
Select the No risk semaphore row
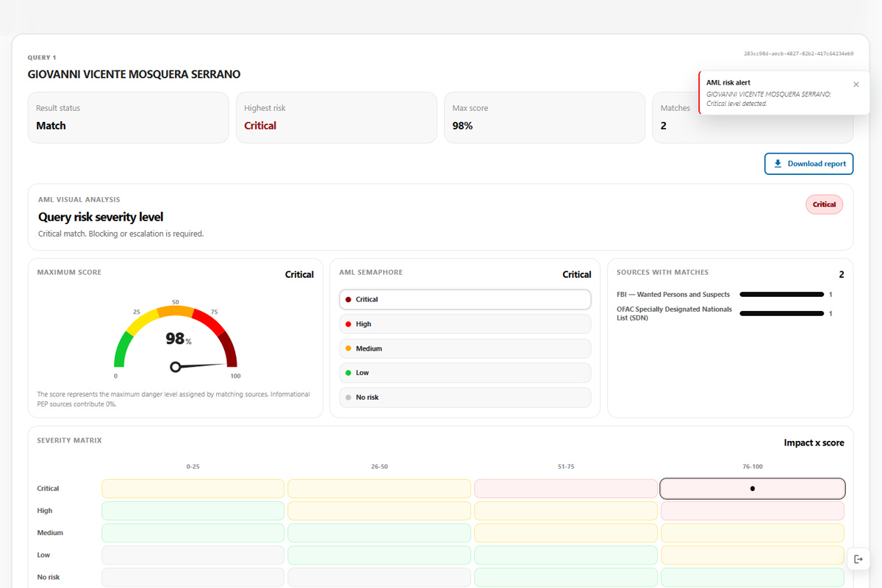coord(465,397)
